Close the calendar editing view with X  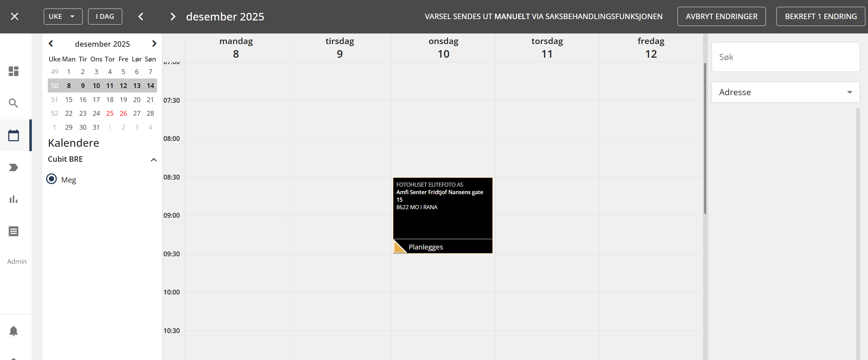click(14, 16)
